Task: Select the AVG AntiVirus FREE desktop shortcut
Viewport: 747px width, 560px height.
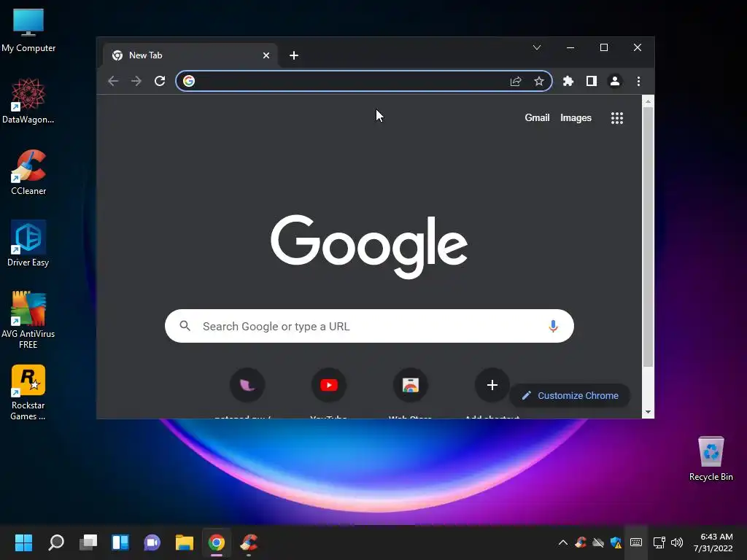Action: [x=28, y=320]
